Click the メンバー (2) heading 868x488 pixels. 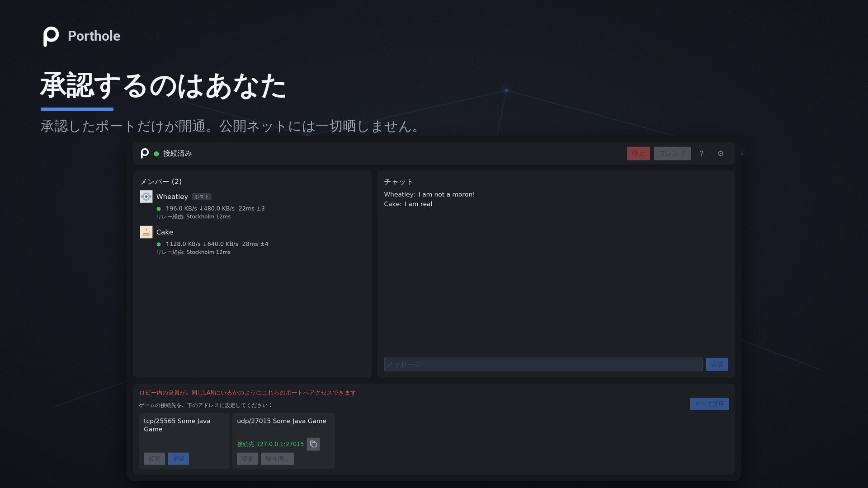[161, 182]
